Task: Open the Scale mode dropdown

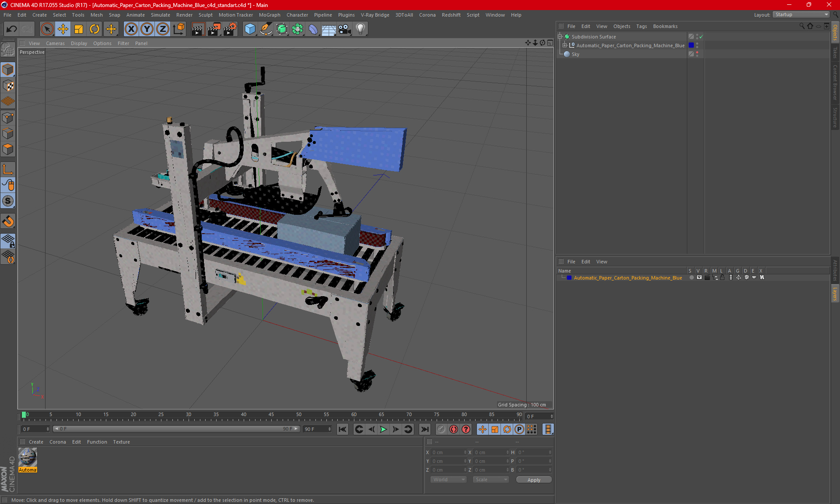Action: tap(491, 479)
